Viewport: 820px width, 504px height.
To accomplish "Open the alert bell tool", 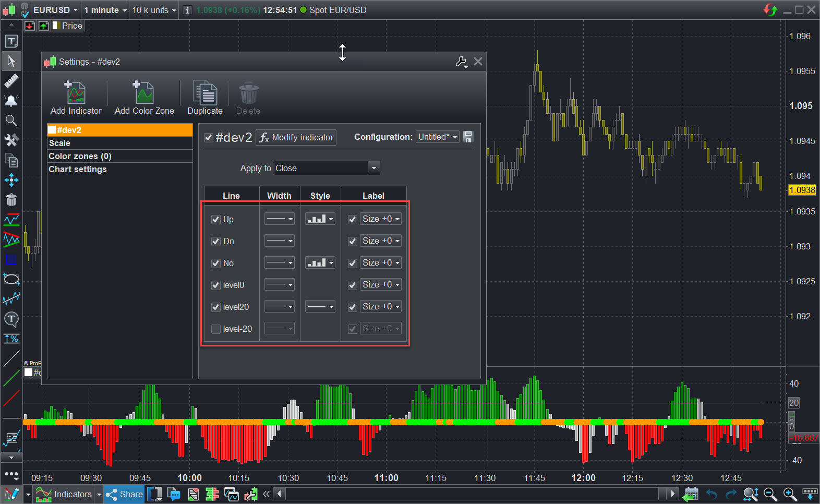I will (x=11, y=101).
